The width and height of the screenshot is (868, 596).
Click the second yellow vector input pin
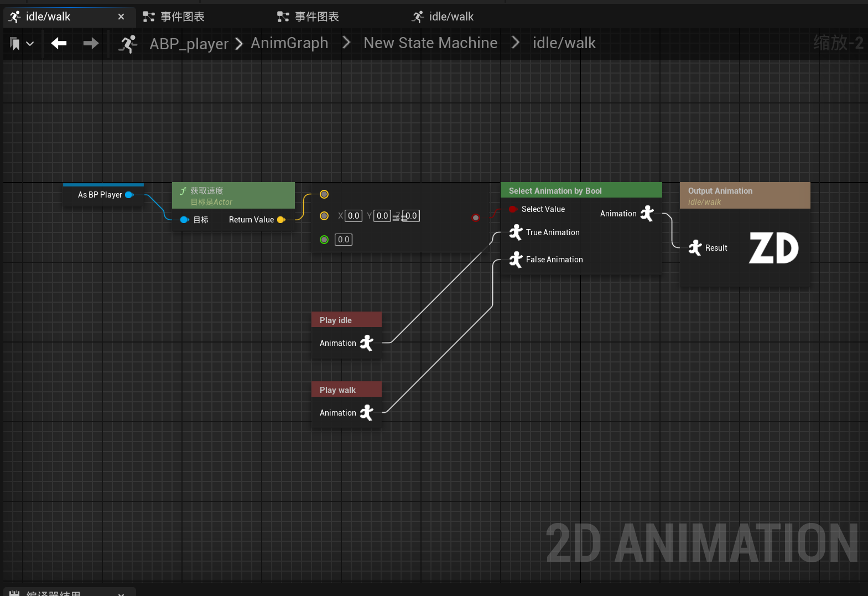click(324, 216)
